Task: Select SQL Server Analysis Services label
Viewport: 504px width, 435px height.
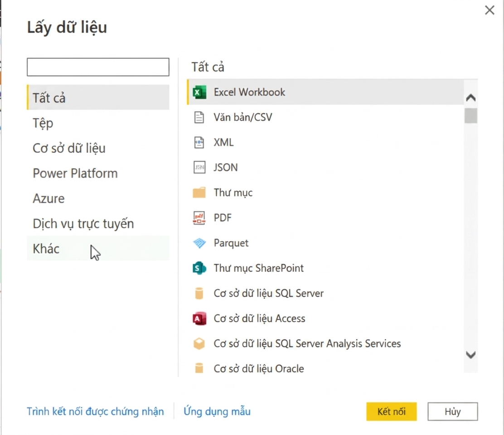Action: tap(307, 344)
